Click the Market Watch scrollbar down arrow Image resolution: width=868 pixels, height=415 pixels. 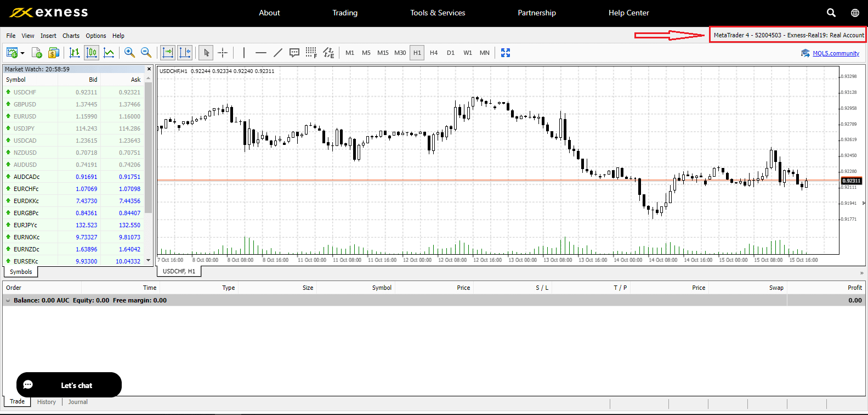pos(149,260)
